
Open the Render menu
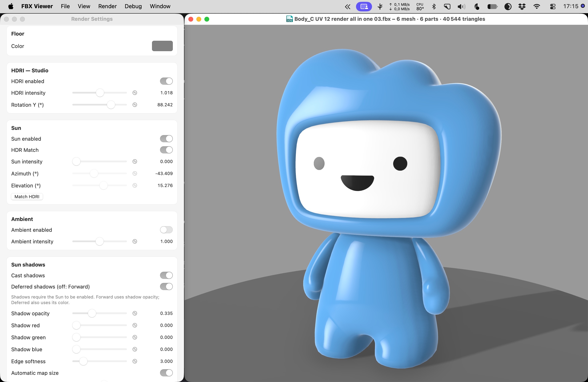pos(107,6)
